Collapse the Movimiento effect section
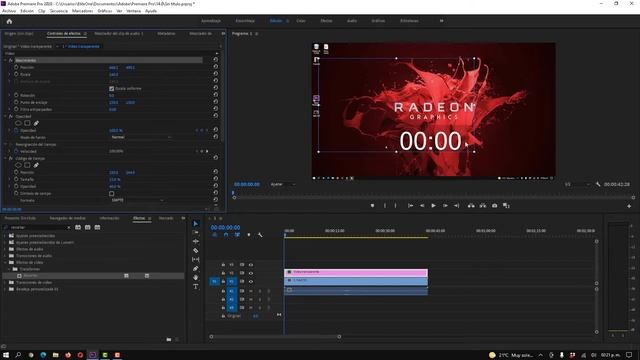The width and height of the screenshot is (640, 360). click(x=5, y=60)
